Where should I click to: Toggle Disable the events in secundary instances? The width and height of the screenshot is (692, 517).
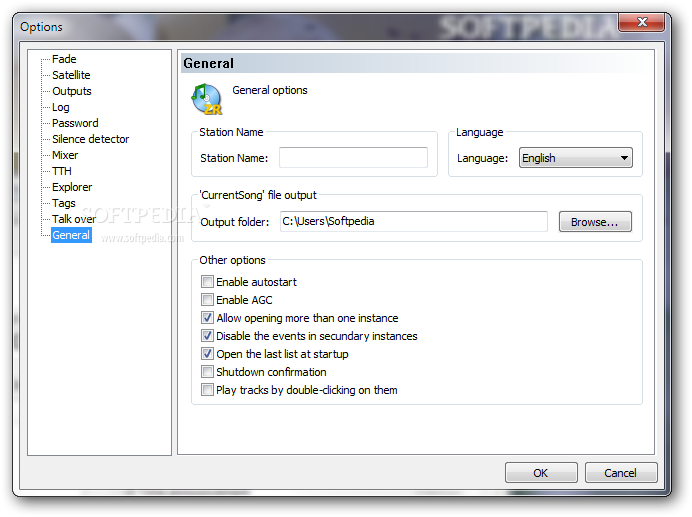coord(207,336)
